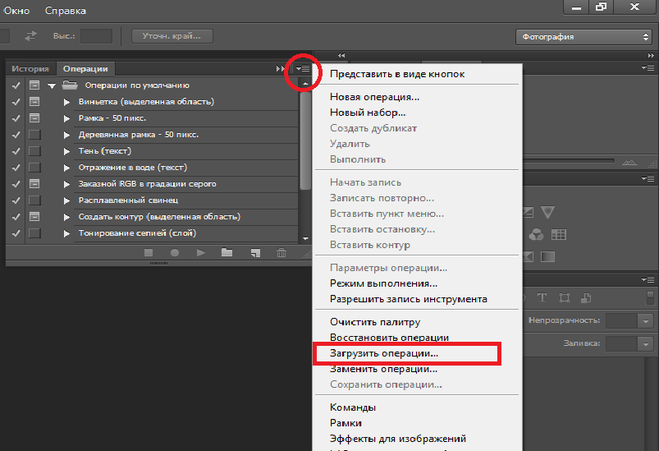This screenshot has height=451, width=659.
Task: Collapse the Операции по умолчанию set
Action: click(x=51, y=87)
